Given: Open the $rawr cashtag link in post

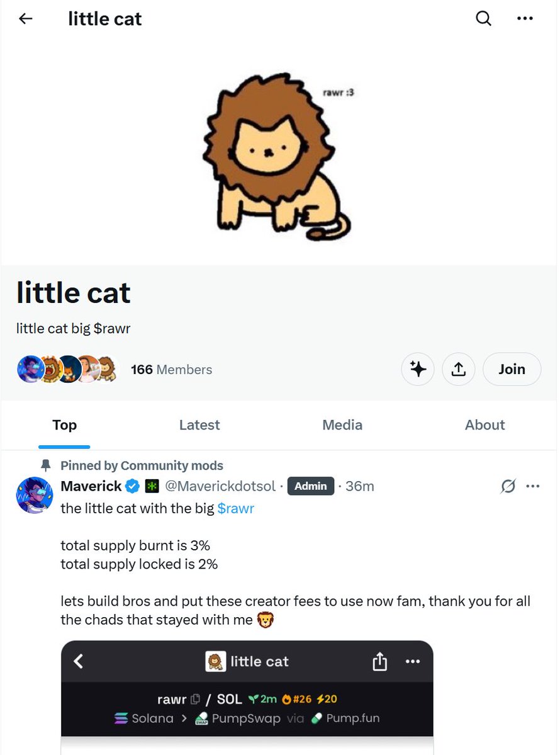Looking at the screenshot, I should [236, 509].
